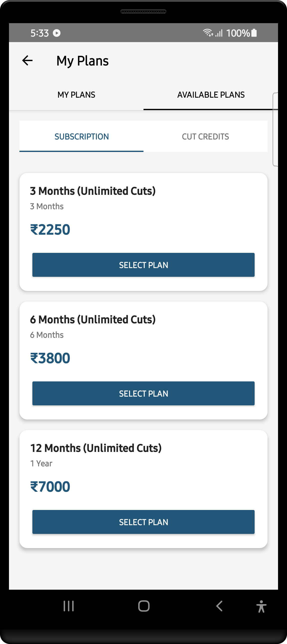Select the 6 Months Unlimited Cuts plan

(x=143, y=393)
